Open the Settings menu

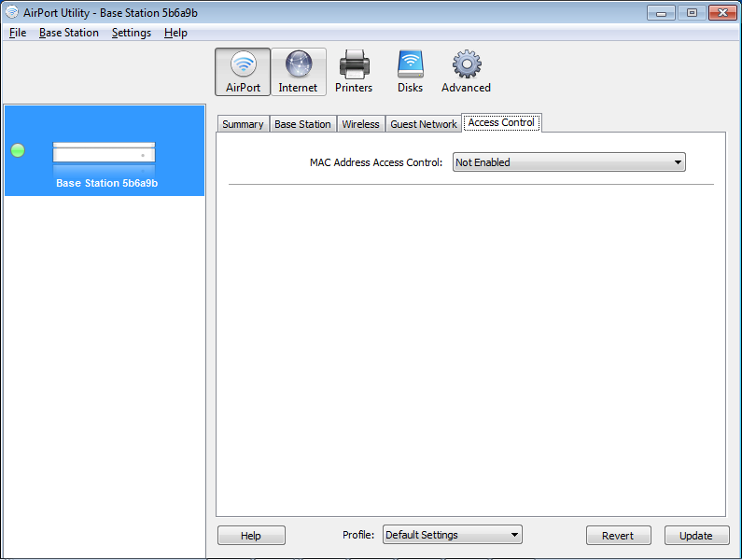(x=132, y=33)
